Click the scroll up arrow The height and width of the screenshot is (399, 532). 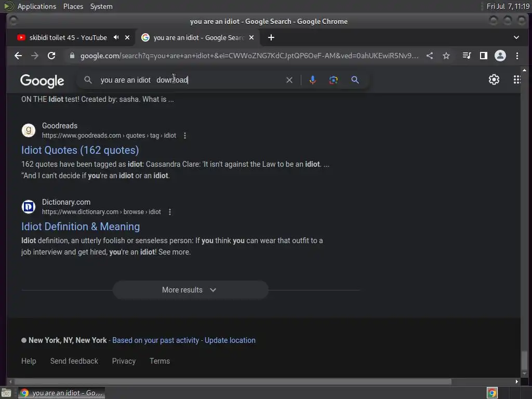525,70
